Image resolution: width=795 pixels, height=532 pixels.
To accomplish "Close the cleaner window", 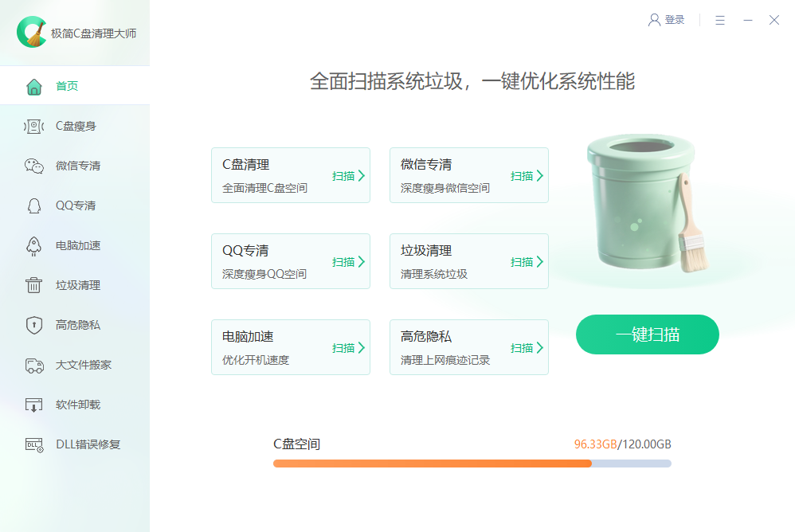I will coord(774,20).
